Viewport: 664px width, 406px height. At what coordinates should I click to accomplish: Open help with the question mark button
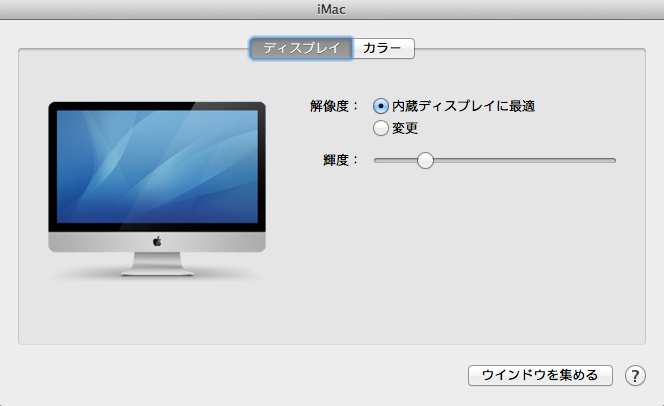pos(635,376)
